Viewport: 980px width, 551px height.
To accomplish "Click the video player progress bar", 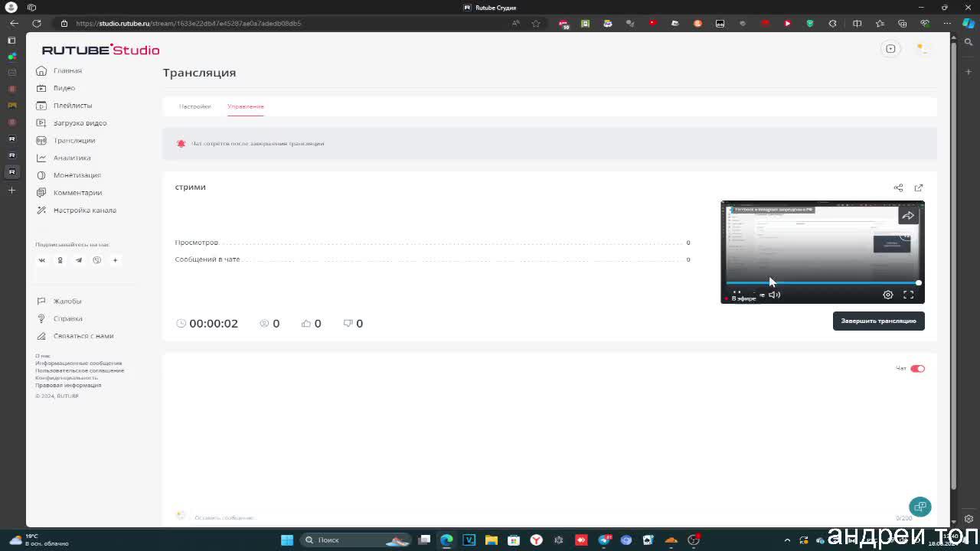I will [822, 283].
